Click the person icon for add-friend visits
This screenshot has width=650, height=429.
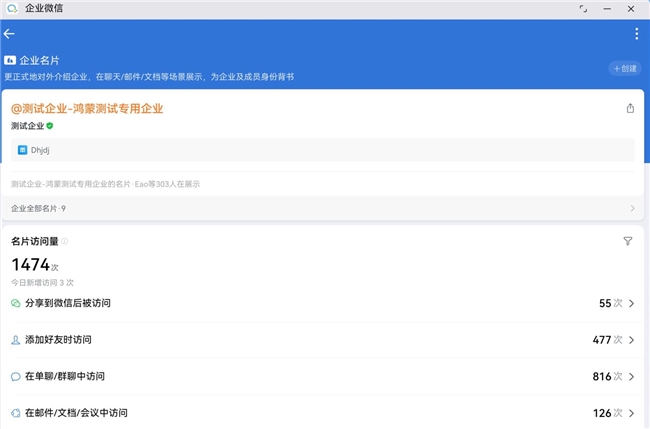(x=15, y=340)
